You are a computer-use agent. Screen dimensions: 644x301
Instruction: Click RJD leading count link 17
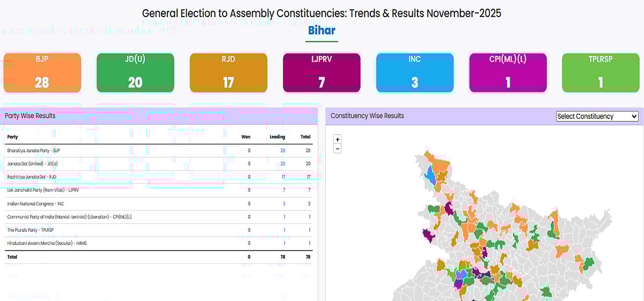tap(283, 177)
